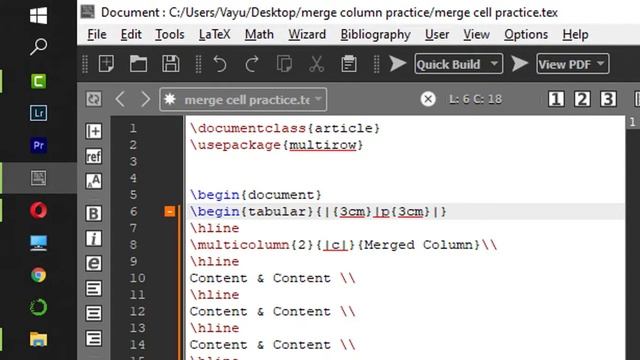Center align text
This screenshot has height=360, width=640.
(x=94, y=313)
